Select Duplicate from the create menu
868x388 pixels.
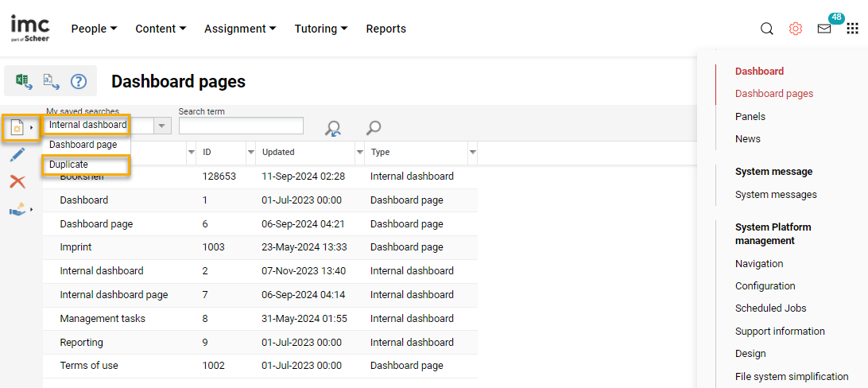(x=69, y=165)
